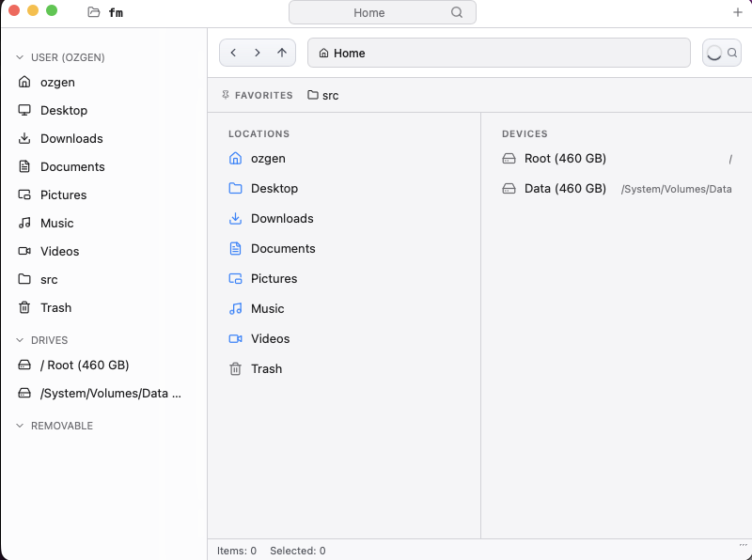
Task: Navigate up with the parent directory arrow
Action: pyautogui.click(x=280, y=53)
